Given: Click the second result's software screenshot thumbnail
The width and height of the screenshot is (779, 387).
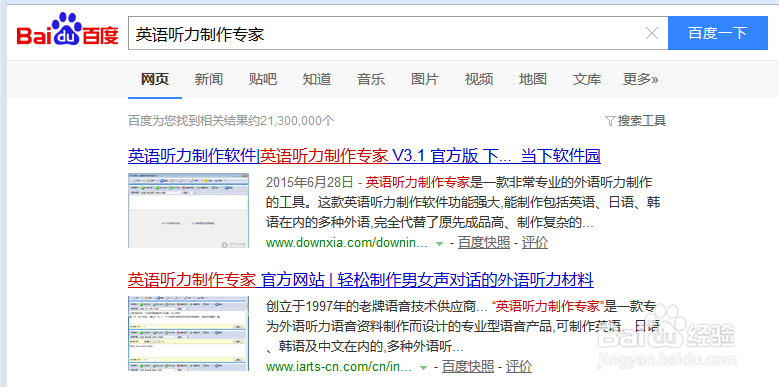Looking at the screenshot, I should coord(188,333).
